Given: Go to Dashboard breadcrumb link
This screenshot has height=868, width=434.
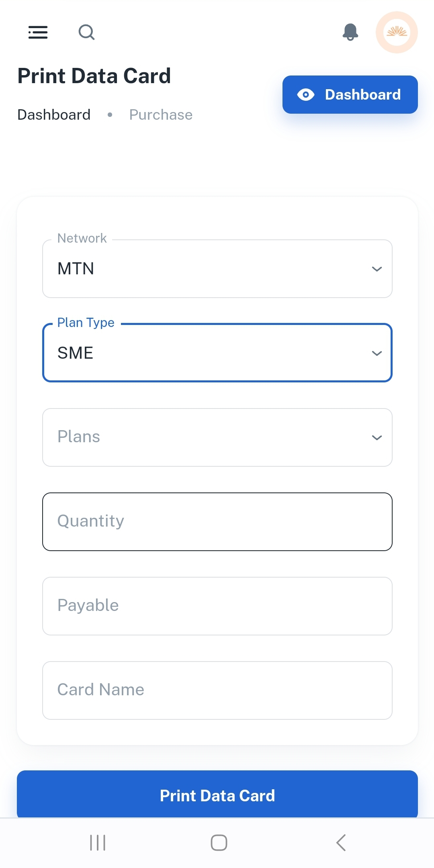Looking at the screenshot, I should pos(54,115).
